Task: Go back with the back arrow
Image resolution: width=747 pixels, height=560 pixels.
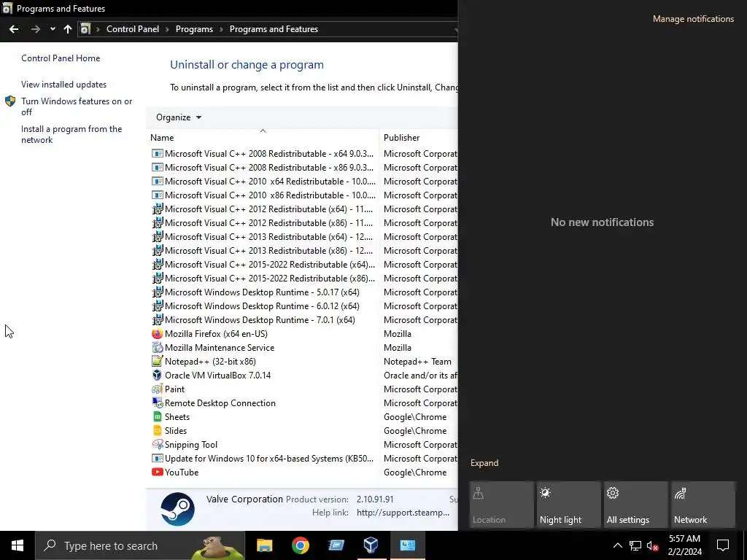Action: 14,29
